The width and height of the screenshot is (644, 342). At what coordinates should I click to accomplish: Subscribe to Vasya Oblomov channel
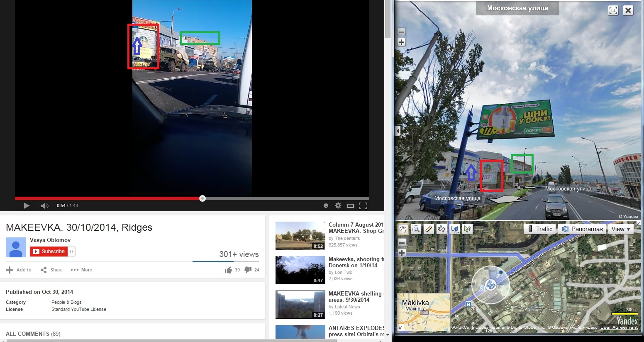click(49, 252)
